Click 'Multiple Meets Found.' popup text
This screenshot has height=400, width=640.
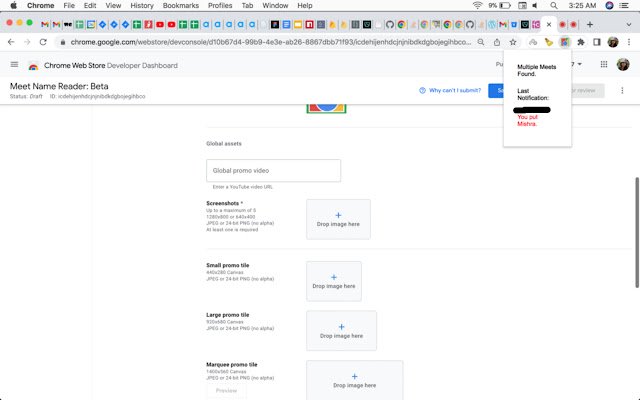(536, 70)
